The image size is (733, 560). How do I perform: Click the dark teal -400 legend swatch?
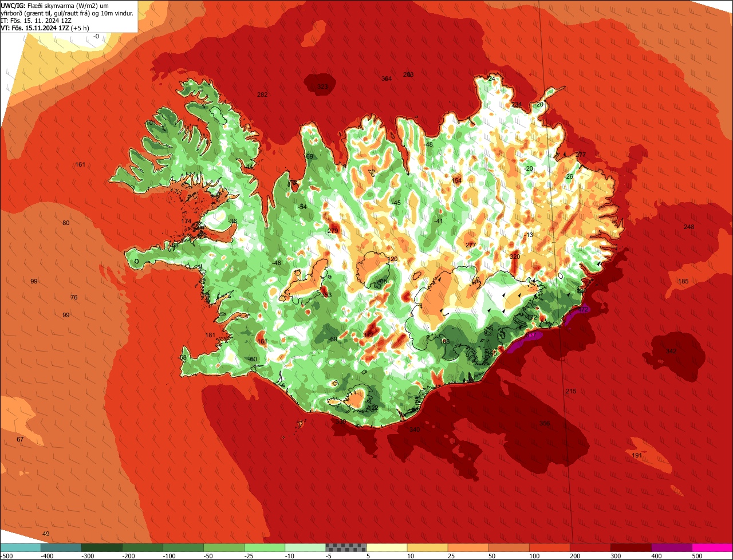[61, 547]
